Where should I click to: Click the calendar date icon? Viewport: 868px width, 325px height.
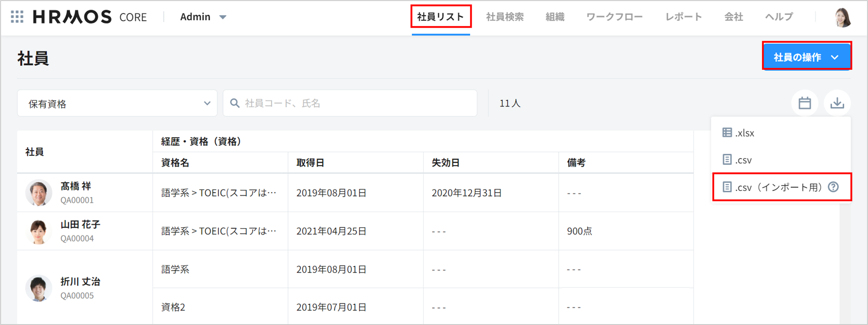[x=804, y=103]
